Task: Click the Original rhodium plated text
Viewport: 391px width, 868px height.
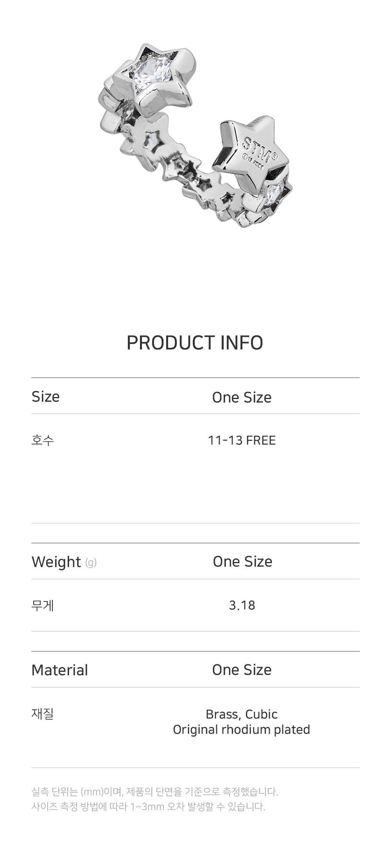Action: (241, 729)
